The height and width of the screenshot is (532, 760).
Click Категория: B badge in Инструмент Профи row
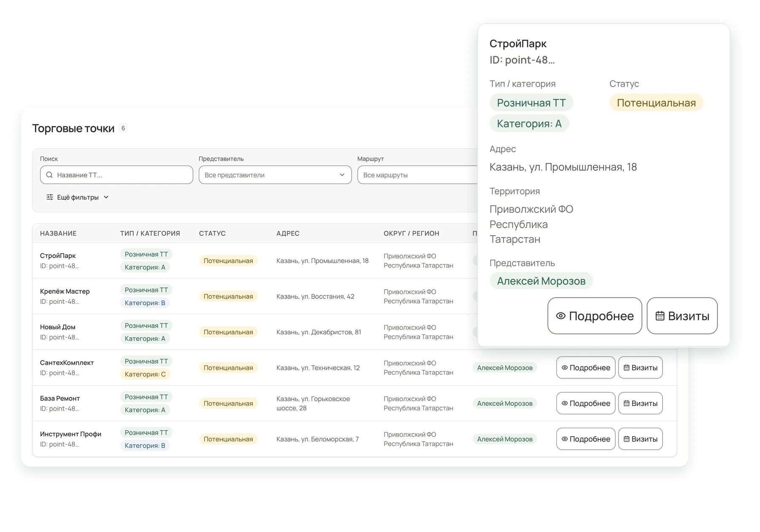point(145,445)
